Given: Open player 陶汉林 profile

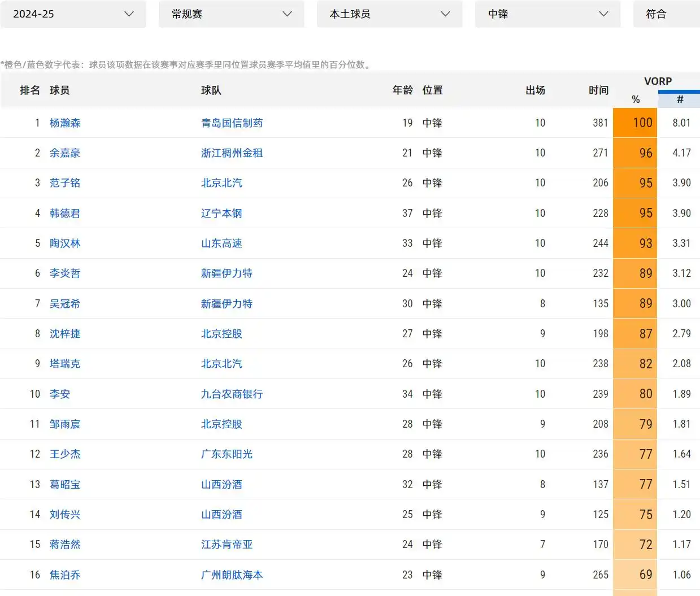Looking at the screenshot, I should tap(65, 243).
